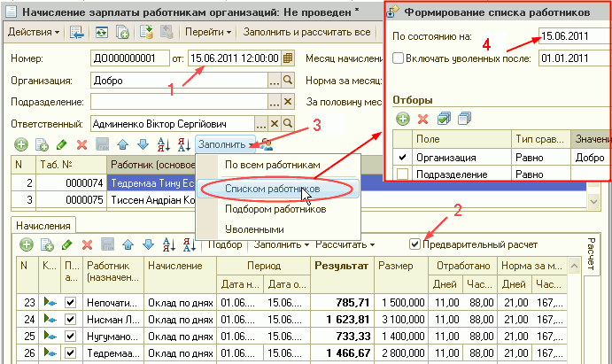Viewport: 612px width, 364px height.
Task: Add filter icon in Отборы toolbar
Action: pyautogui.click(x=403, y=119)
